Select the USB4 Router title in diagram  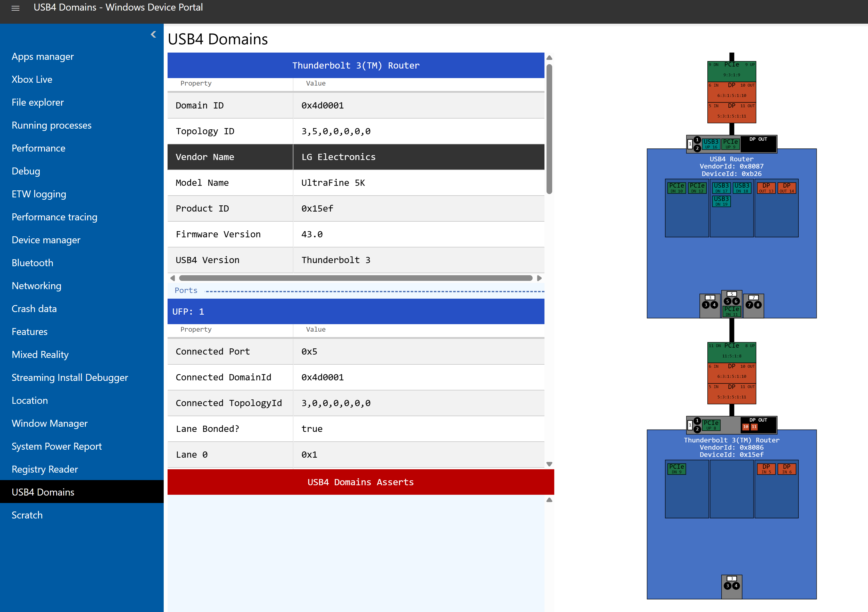tap(732, 159)
